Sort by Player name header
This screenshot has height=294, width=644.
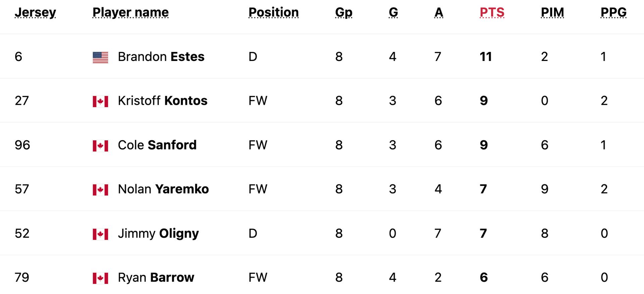(x=130, y=12)
